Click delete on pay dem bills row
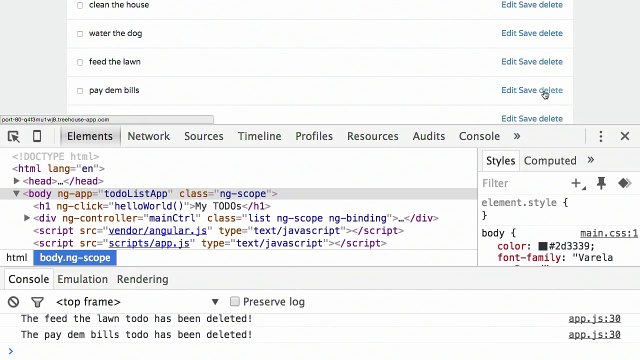 551,90
